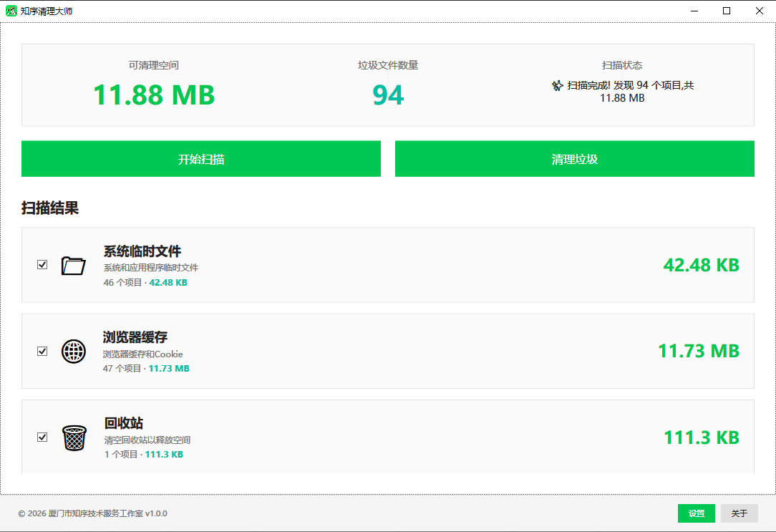Click the 11.73 MB browser cache size

click(698, 351)
